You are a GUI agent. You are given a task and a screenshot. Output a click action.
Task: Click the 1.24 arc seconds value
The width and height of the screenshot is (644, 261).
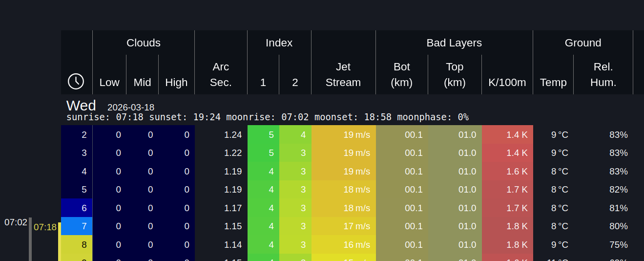pyautogui.click(x=233, y=135)
